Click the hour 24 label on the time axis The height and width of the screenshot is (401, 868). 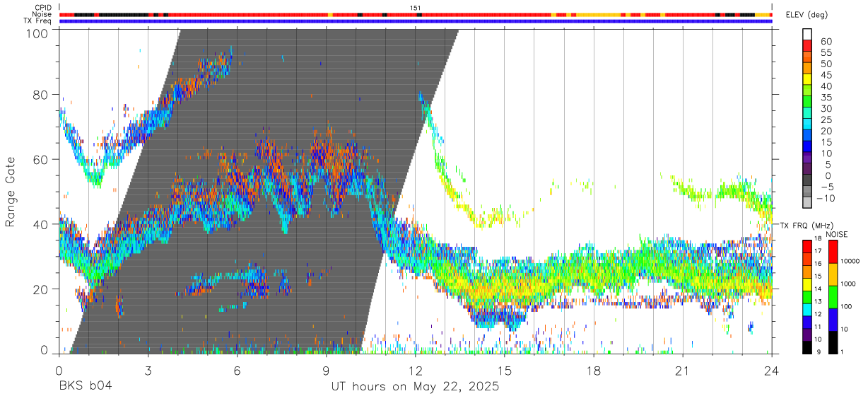[772, 371]
